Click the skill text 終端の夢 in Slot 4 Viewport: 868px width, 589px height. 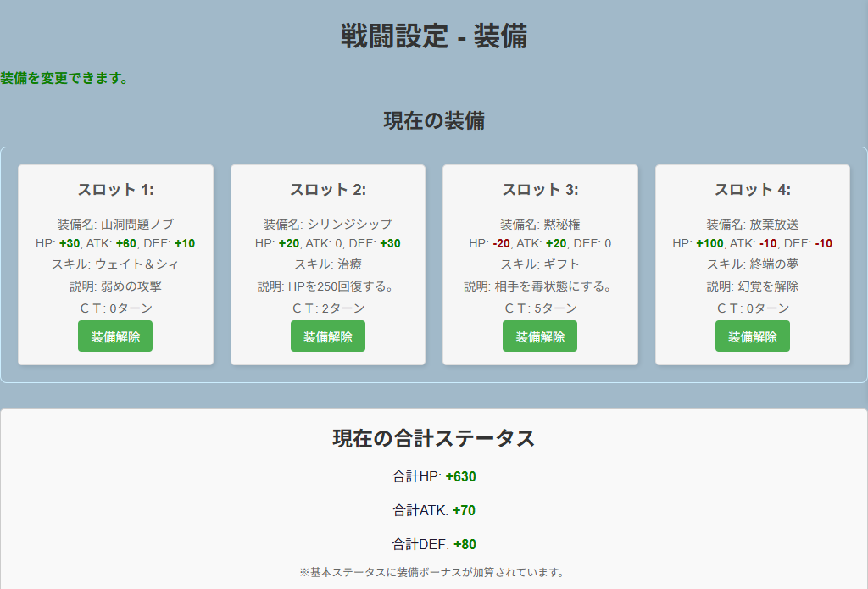(x=774, y=264)
